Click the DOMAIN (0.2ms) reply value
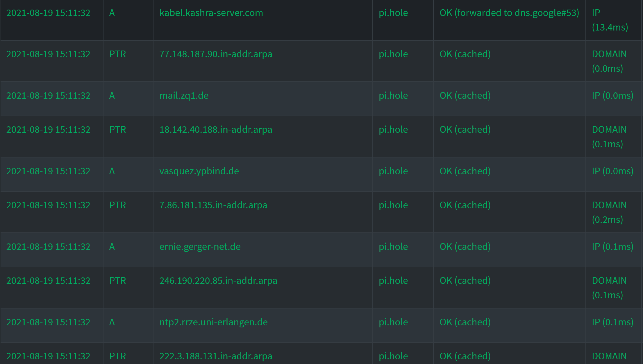Screen dimensions: 643x364 coord(609,212)
